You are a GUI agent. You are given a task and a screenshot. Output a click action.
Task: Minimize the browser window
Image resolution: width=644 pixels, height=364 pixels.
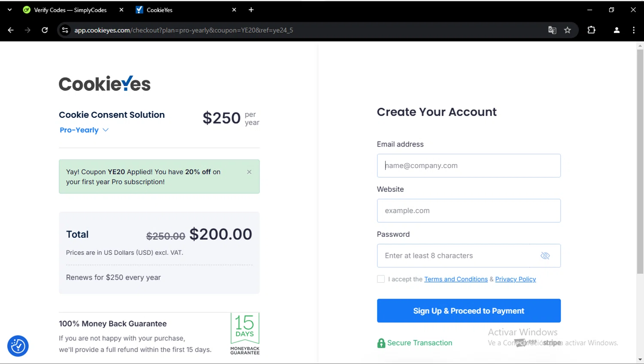(589, 9)
